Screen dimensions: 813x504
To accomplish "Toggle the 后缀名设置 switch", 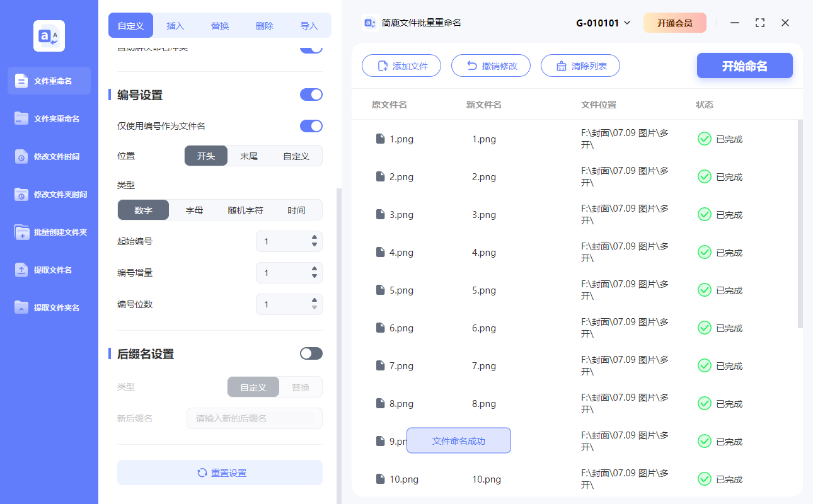I will point(311,353).
